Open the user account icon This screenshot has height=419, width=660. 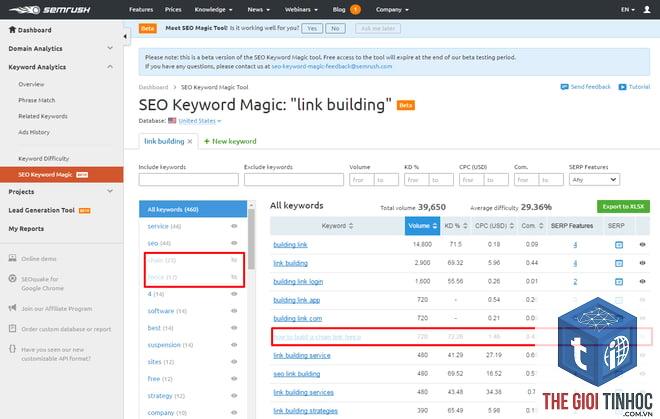pos(647,9)
